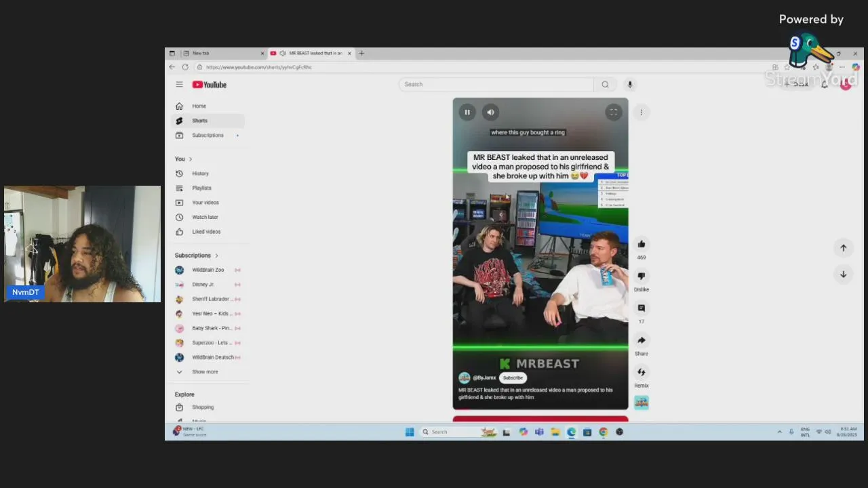
Task: Open Microsoft Edge from the taskbar
Action: tap(571, 432)
